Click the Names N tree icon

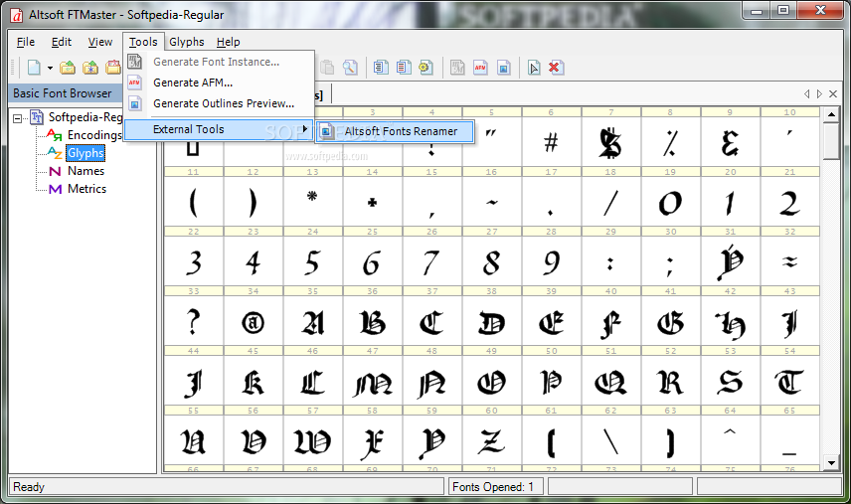[55, 171]
